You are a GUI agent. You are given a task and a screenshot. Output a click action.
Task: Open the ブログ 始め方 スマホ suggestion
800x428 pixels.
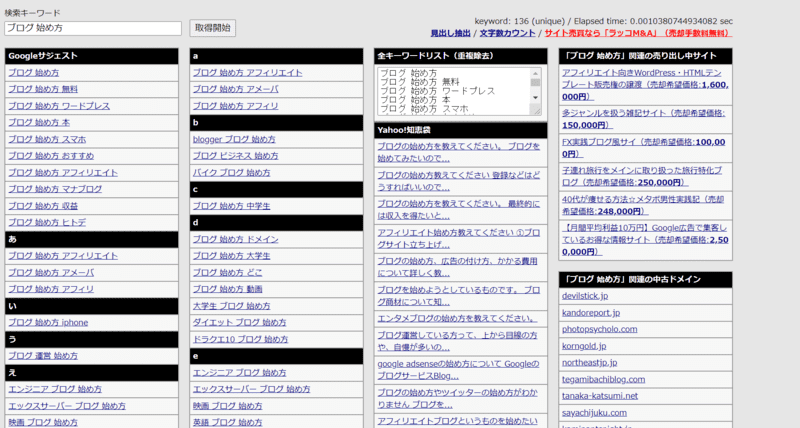(x=47, y=139)
